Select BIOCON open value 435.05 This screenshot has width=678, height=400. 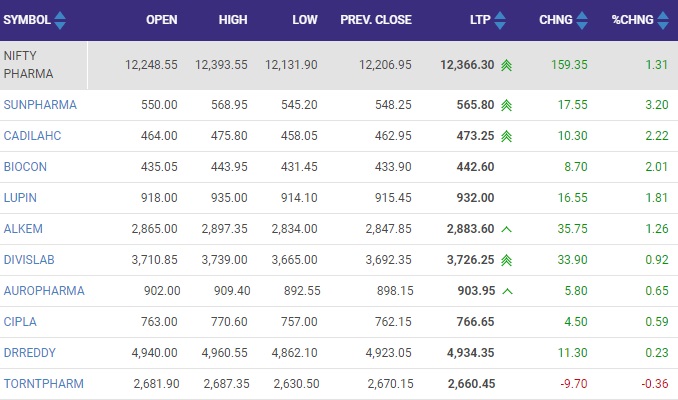tap(159, 167)
